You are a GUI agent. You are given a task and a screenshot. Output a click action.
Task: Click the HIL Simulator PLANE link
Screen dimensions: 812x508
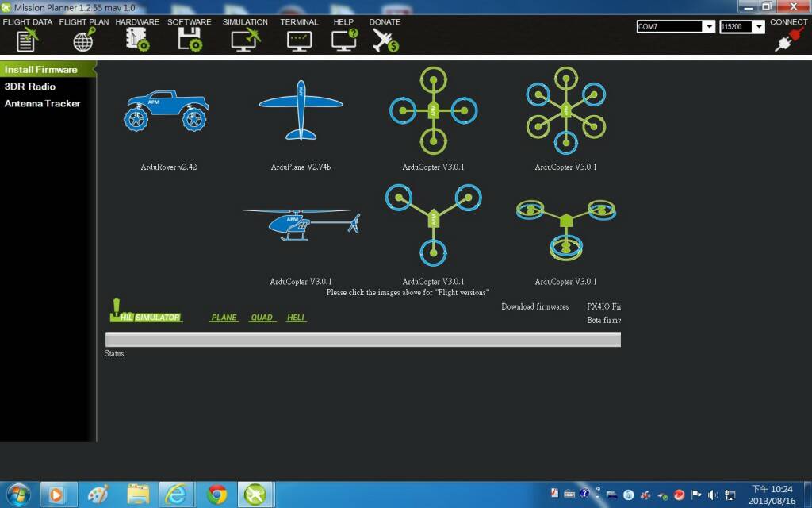[224, 317]
